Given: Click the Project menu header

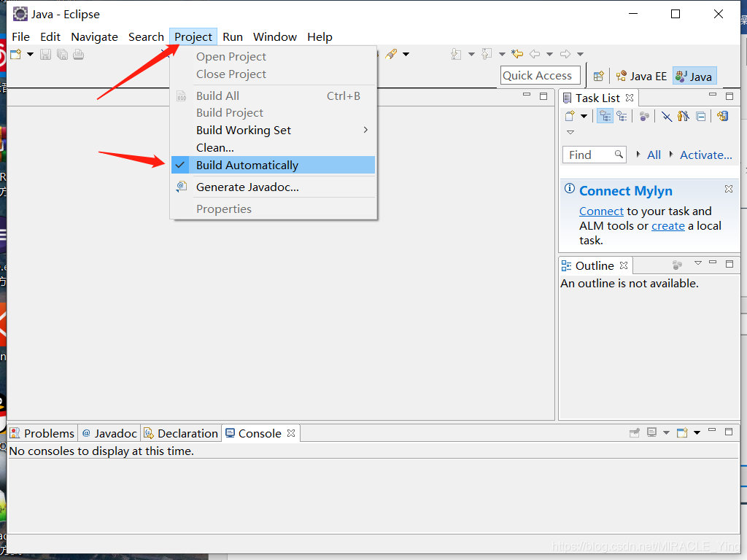Looking at the screenshot, I should 193,36.
